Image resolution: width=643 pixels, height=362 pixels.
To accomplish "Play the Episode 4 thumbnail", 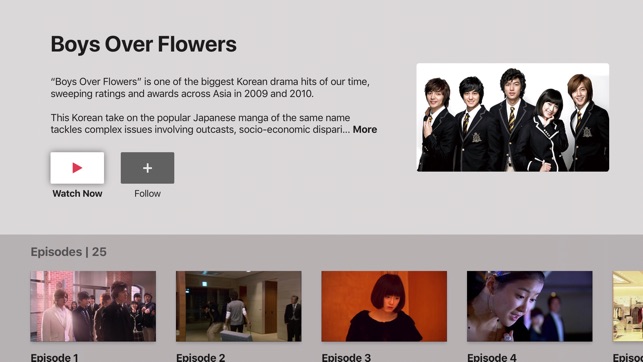I will (529, 306).
